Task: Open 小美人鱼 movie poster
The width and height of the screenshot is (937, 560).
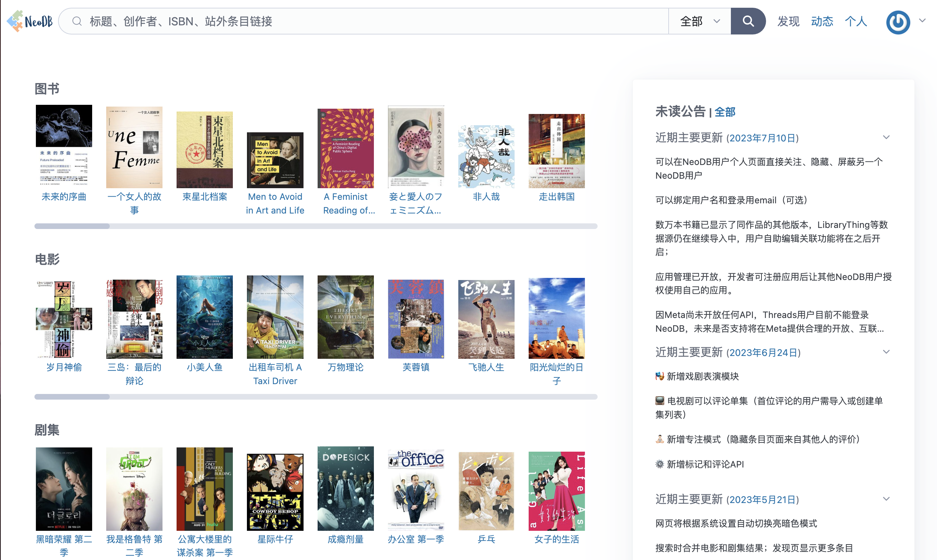Action: click(204, 317)
